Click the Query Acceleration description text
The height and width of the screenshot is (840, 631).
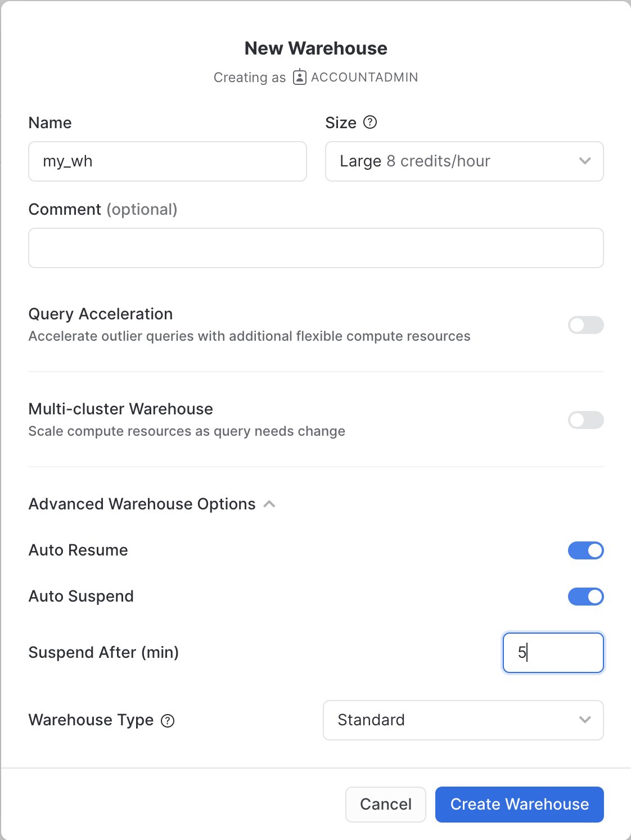[249, 336]
